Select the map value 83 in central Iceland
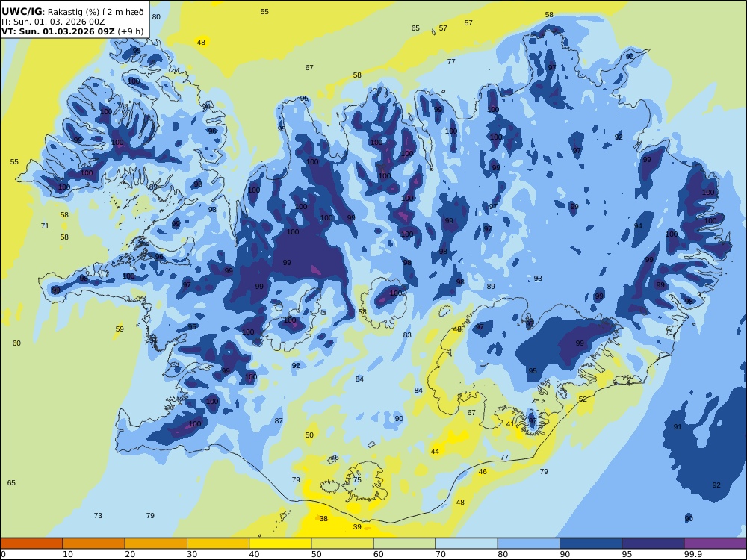Viewport: 747px width, 560px height. coord(407,335)
